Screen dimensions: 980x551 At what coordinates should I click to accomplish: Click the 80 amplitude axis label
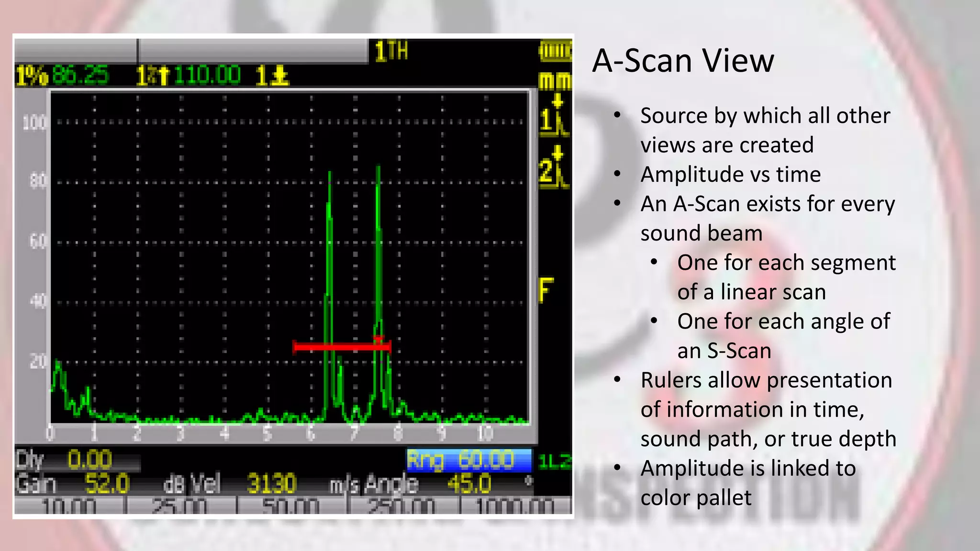pos(38,182)
